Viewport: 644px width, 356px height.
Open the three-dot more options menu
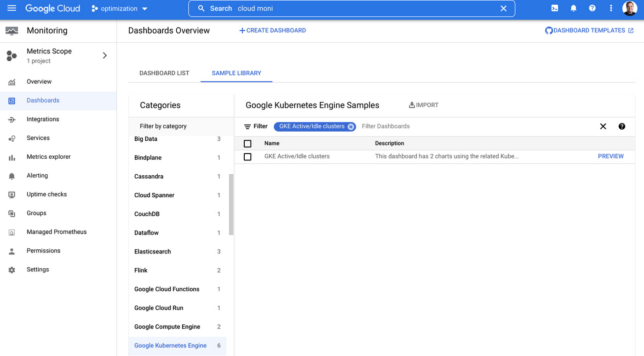click(x=611, y=8)
